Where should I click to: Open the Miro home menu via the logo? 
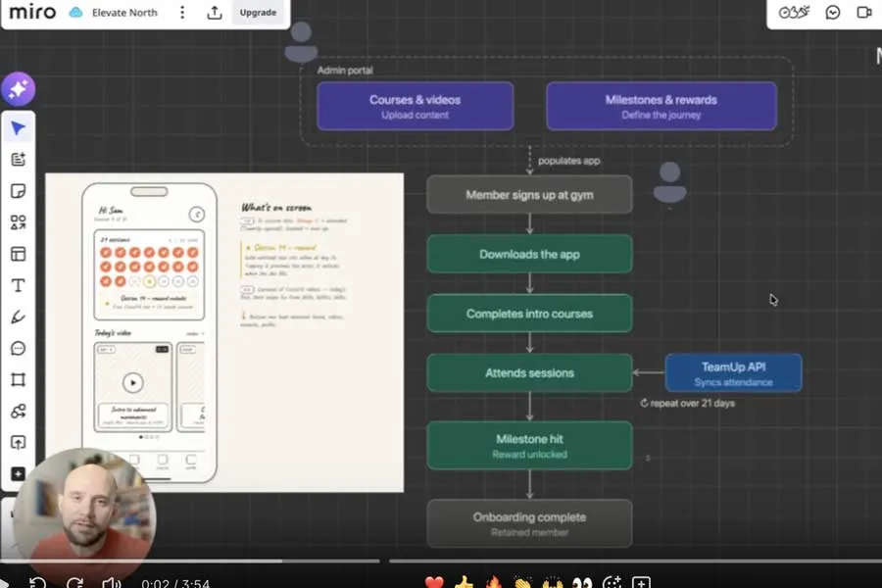(30, 13)
